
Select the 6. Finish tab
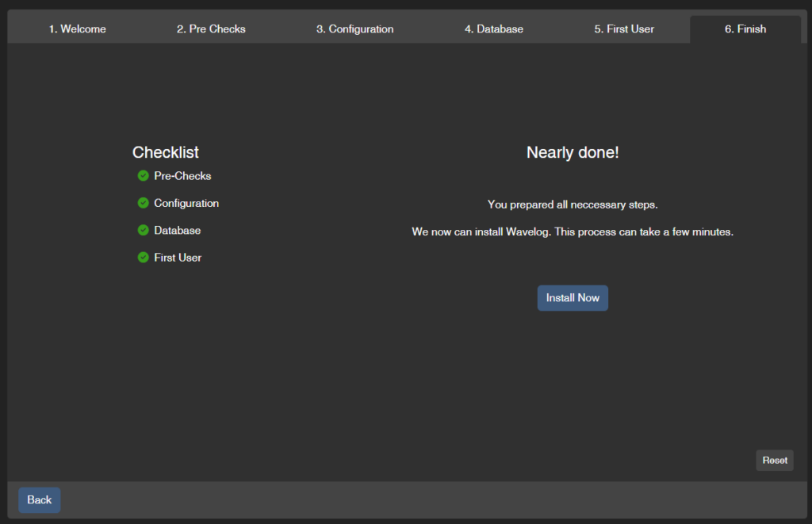745,29
